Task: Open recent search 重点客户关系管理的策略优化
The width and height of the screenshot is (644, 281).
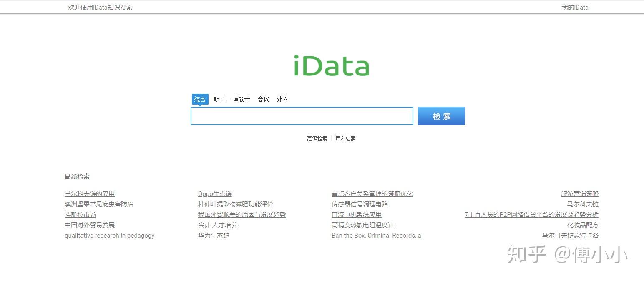Action: pos(372,194)
